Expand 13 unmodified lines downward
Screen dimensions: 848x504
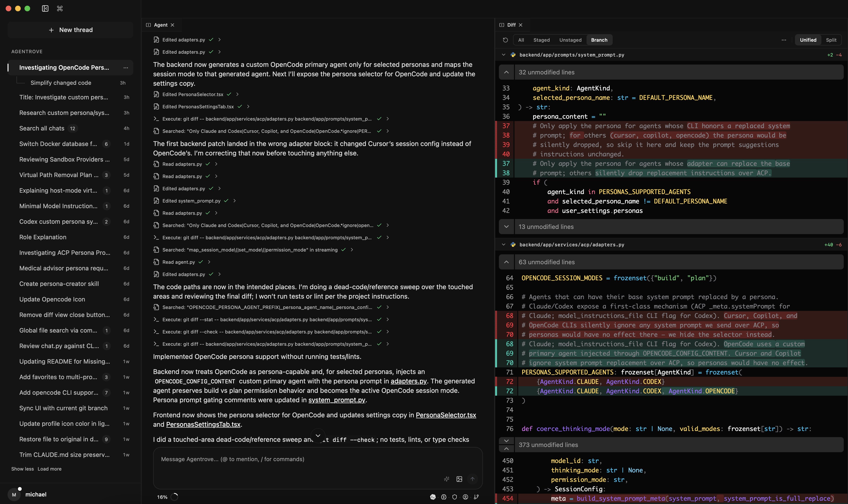point(506,227)
